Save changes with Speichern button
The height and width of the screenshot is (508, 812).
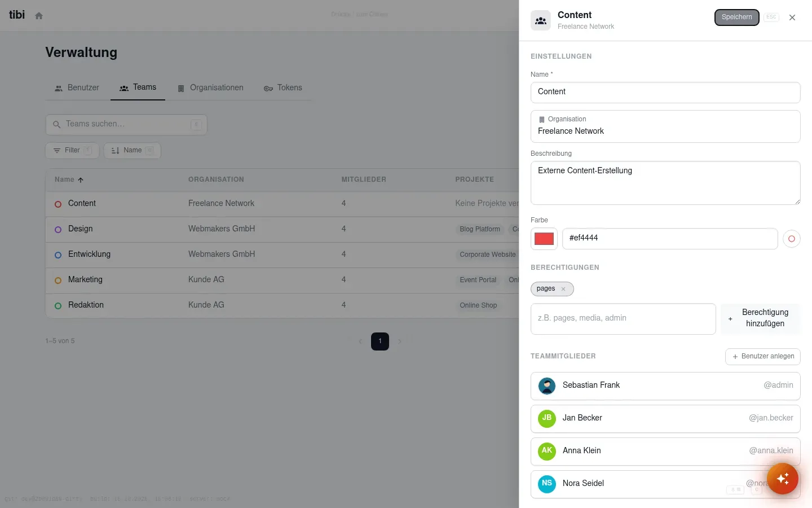coord(737,17)
